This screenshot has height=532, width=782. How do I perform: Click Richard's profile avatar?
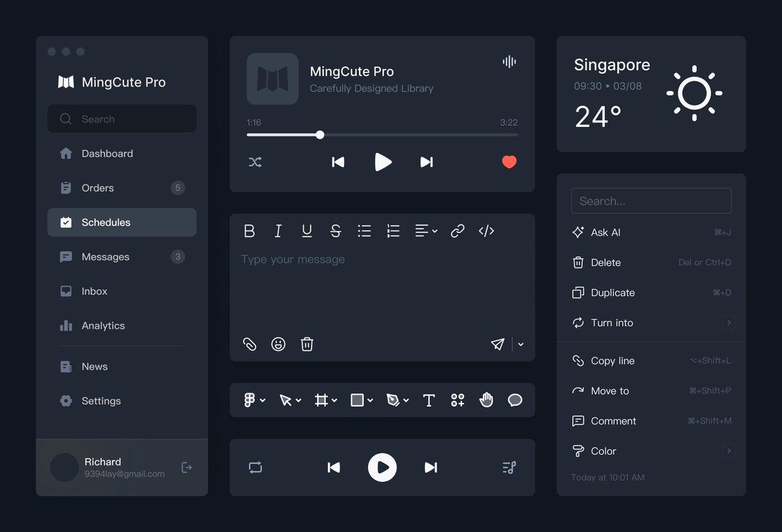pos(65,468)
